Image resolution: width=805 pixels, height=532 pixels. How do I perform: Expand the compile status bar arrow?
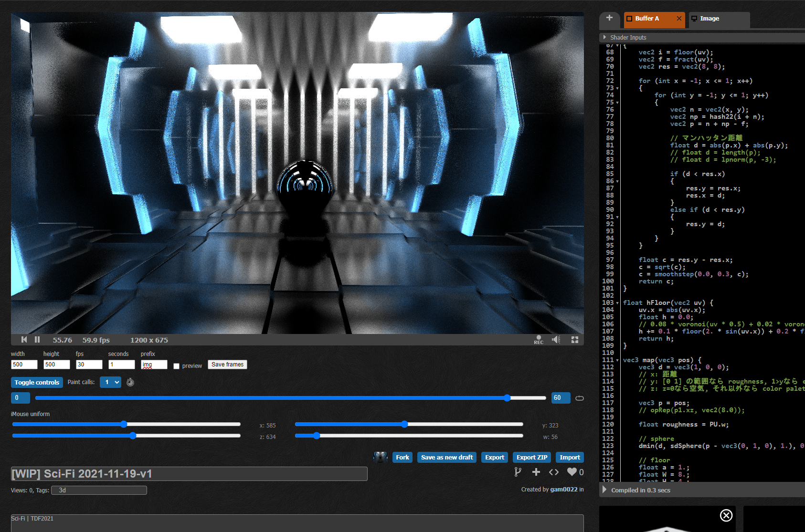click(605, 490)
